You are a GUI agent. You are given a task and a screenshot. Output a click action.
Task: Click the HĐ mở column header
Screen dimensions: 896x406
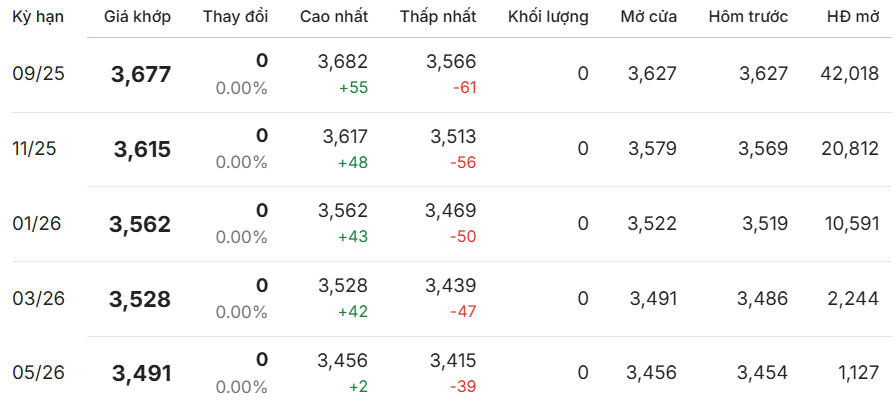(x=853, y=17)
